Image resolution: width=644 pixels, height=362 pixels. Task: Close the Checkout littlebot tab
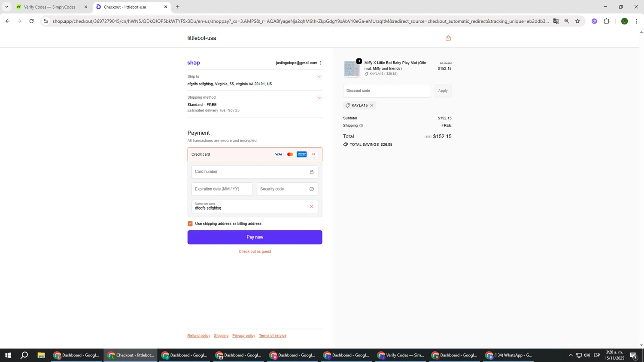click(x=166, y=7)
